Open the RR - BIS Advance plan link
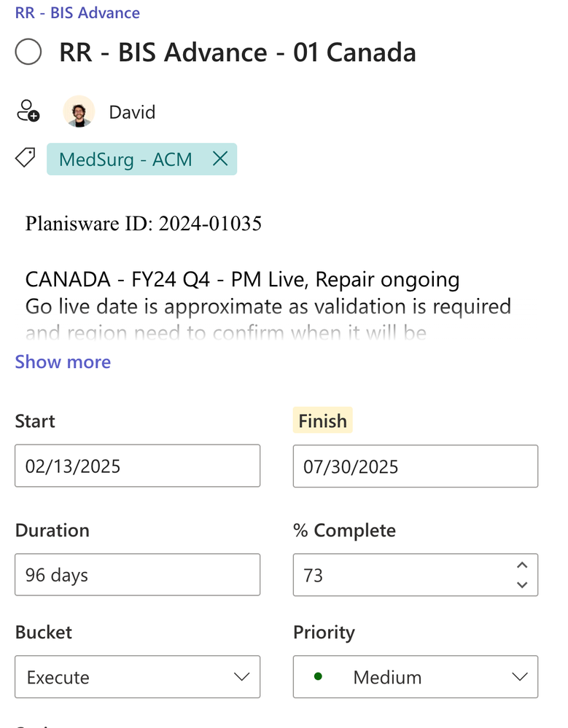Viewport: 568px width, 728px height. tap(77, 12)
